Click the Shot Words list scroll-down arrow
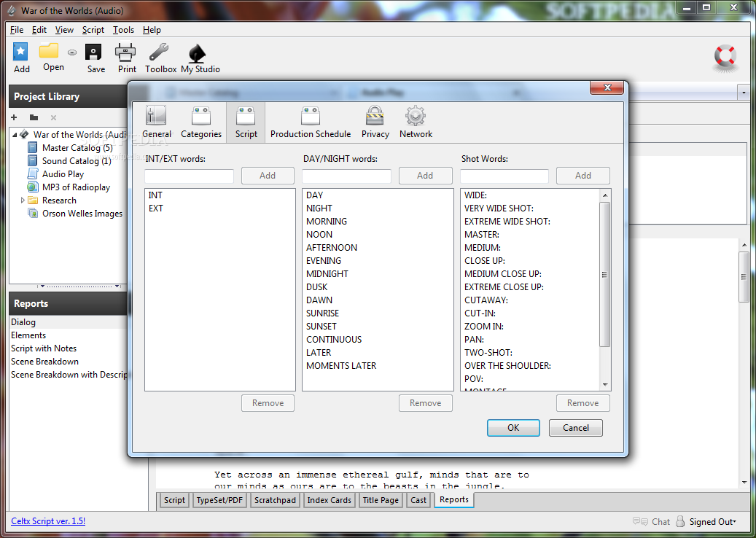Viewport: 756px width, 538px height. point(605,385)
